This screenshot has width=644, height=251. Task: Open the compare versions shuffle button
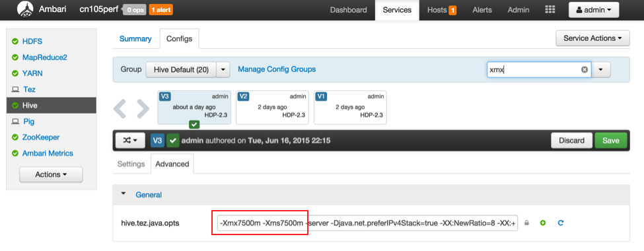(x=130, y=141)
